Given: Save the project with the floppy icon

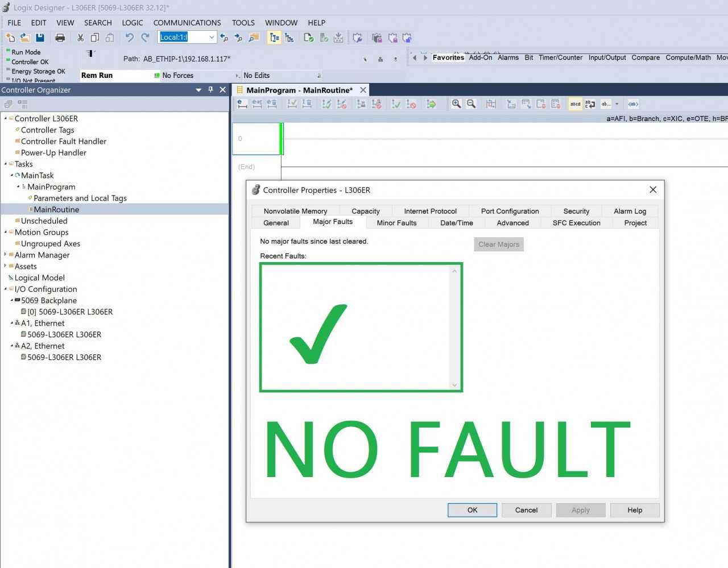Looking at the screenshot, I should pyautogui.click(x=40, y=38).
